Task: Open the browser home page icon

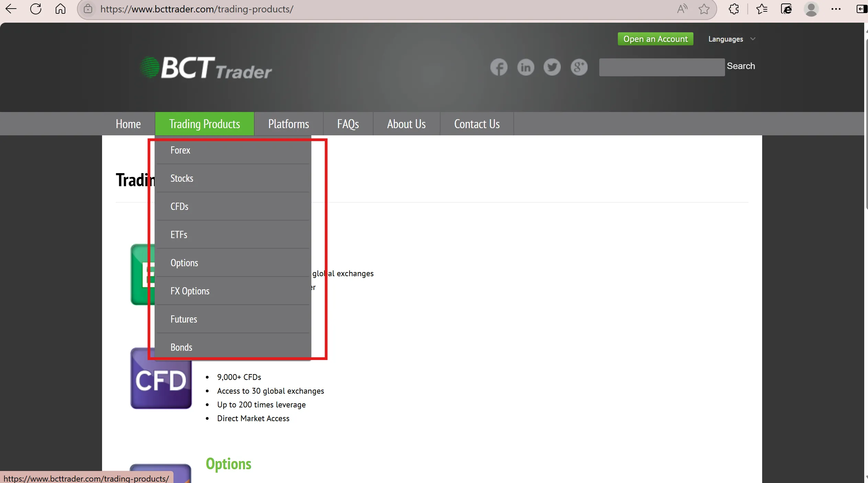Action: coord(60,9)
